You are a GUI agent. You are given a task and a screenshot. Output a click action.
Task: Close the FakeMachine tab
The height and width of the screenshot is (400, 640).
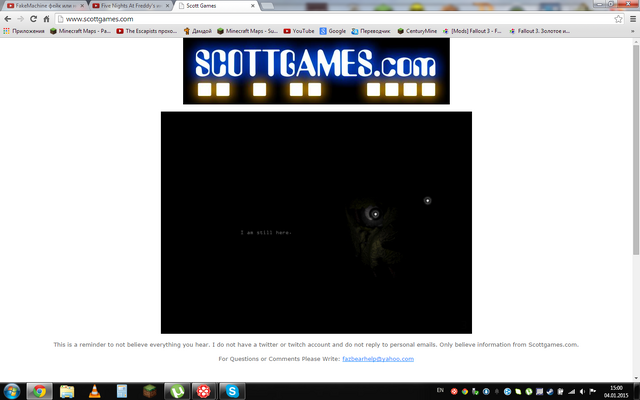(x=82, y=6)
